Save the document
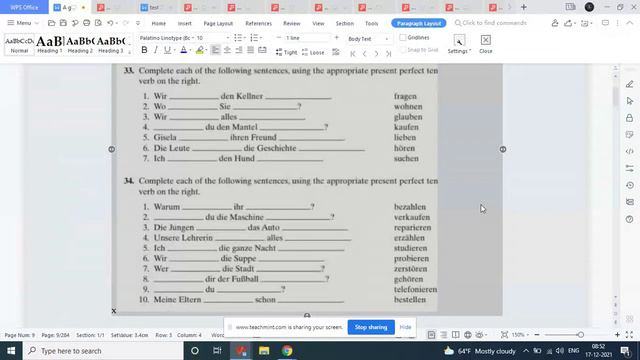The height and width of the screenshot is (360, 640). pos(63,23)
